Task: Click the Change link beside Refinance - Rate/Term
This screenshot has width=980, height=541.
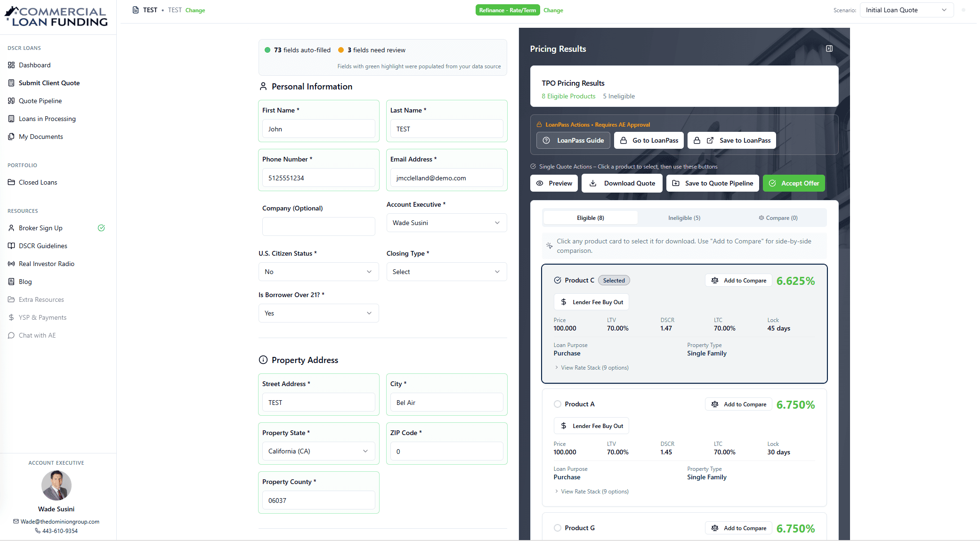Action: click(x=553, y=10)
